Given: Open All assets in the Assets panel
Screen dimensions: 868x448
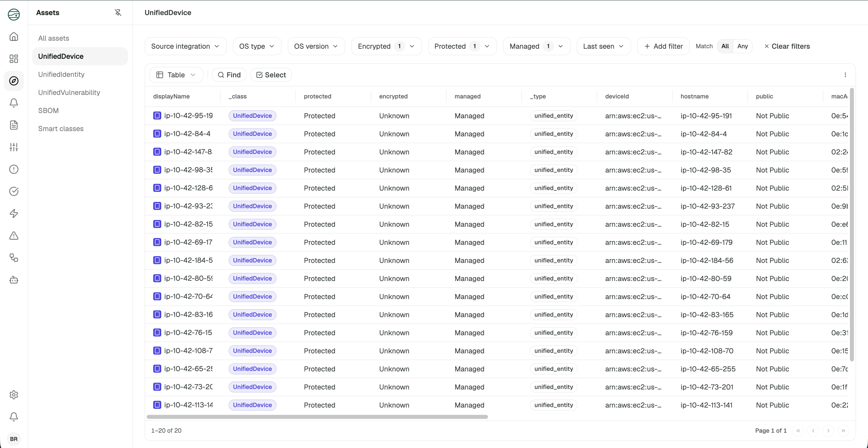Looking at the screenshot, I should 80,38.
